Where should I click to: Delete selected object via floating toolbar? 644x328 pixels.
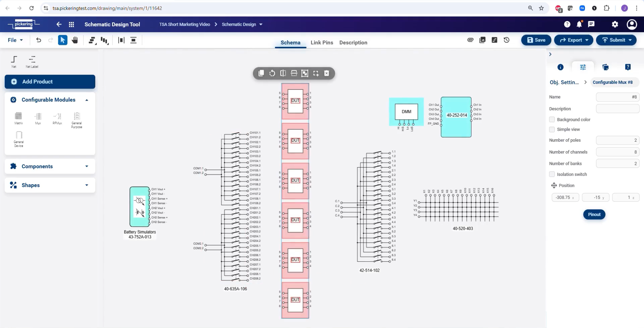pos(327,73)
